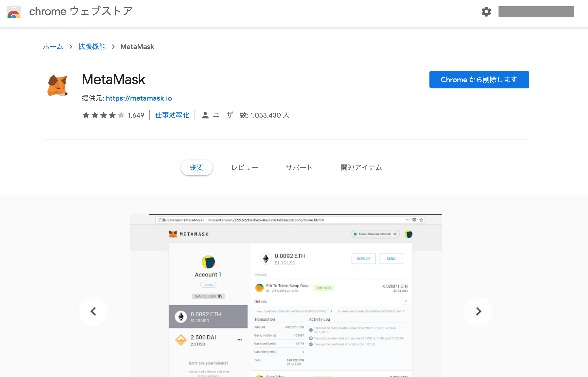The height and width of the screenshot is (377, 588).
Task: Click the star rating icons
Action: [x=103, y=115]
